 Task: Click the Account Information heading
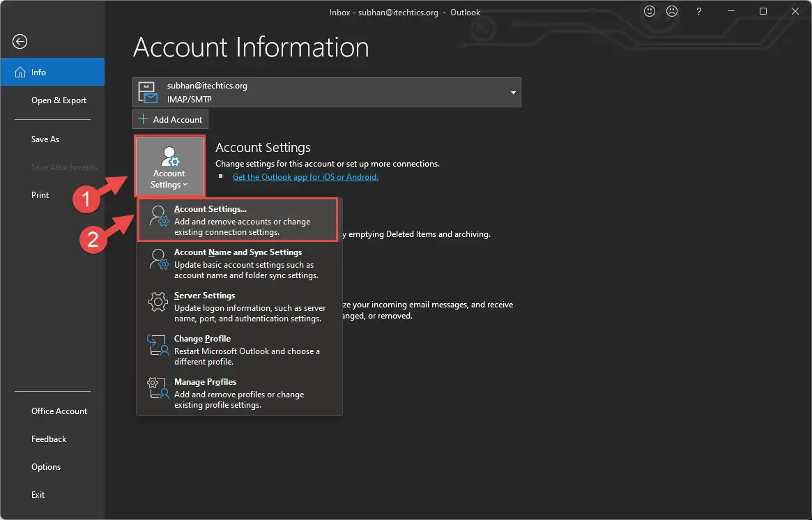pyautogui.click(x=251, y=47)
